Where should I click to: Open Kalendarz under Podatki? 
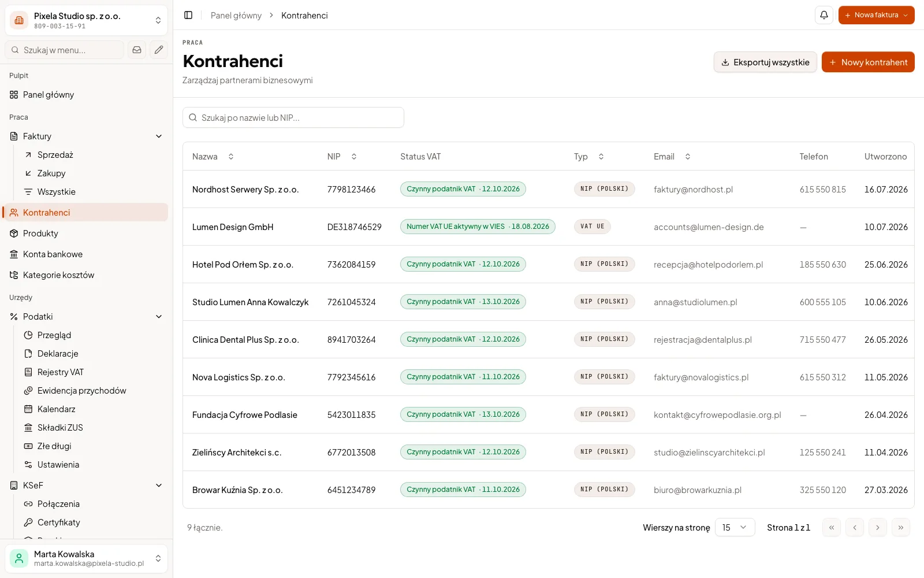(x=94, y=409)
